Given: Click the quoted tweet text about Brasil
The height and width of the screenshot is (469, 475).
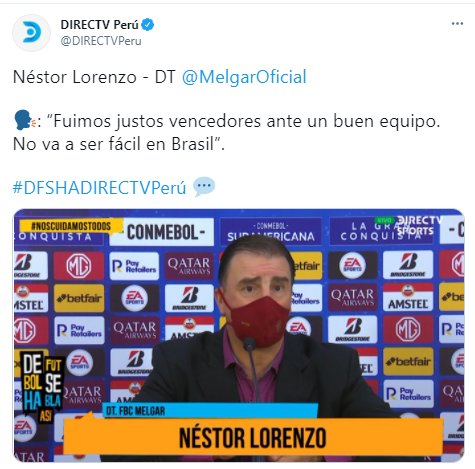Looking at the screenshot, I should point(227,133).
